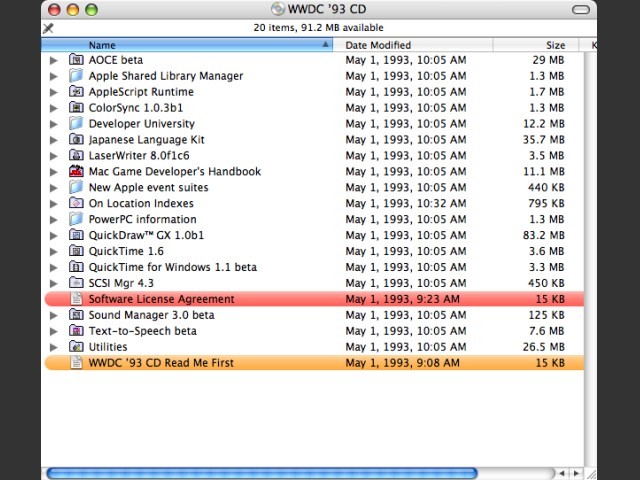
Task: Click the AOCE beta folder icon
Action: point(76,60)
